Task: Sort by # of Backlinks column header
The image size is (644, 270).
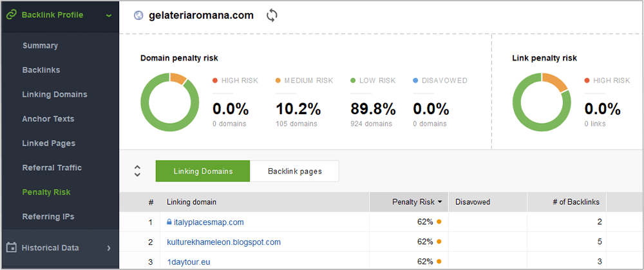Action: [x=576, y=202]
